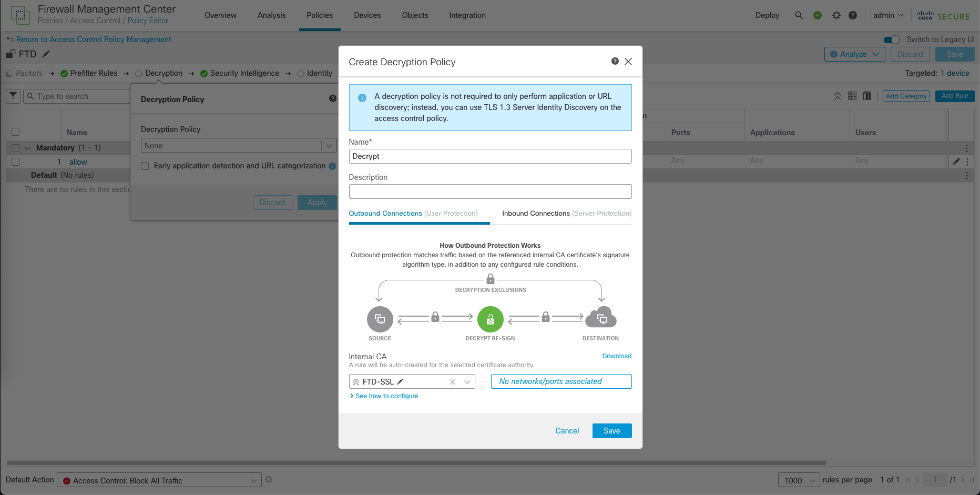Click help icon in Create Decryption Policy dialog
The height and width of the screenshot is (495, 980).
point(615,62)
